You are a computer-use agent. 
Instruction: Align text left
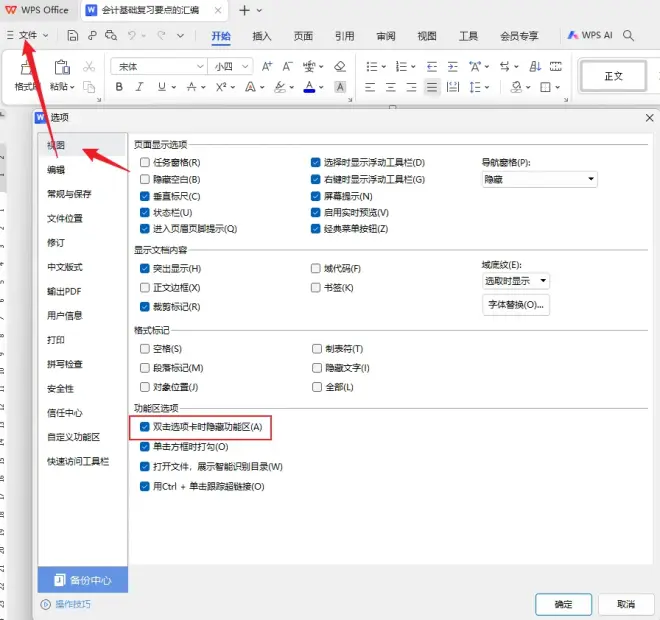pyautogui.click(x=370, y=87)
